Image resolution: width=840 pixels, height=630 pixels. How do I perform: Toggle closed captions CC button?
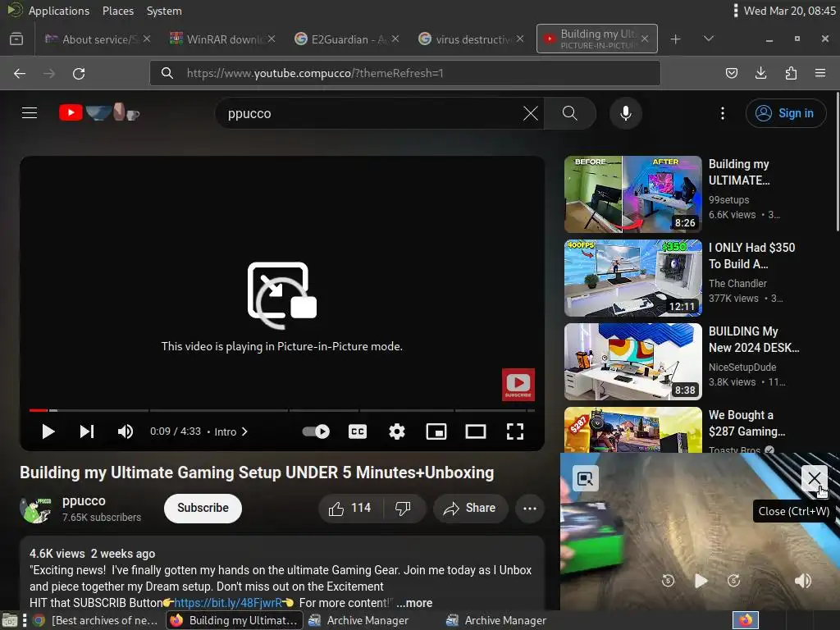pos(358,431)
